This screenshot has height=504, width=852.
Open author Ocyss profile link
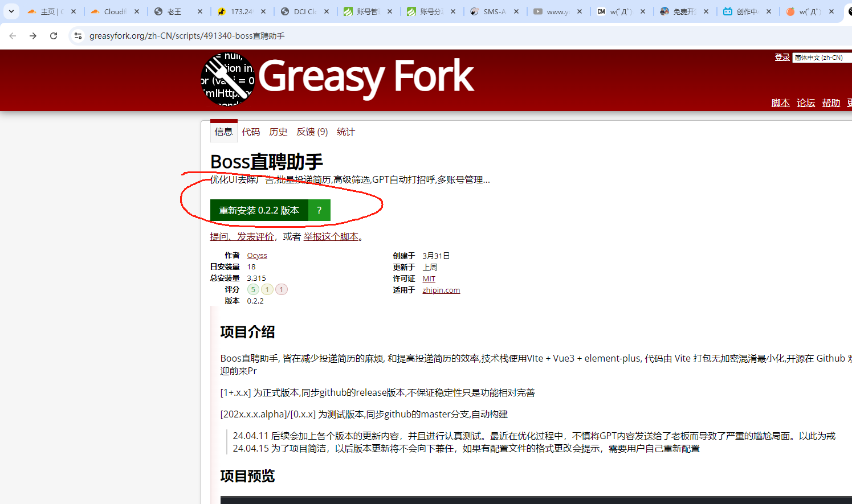click(257, 256)
